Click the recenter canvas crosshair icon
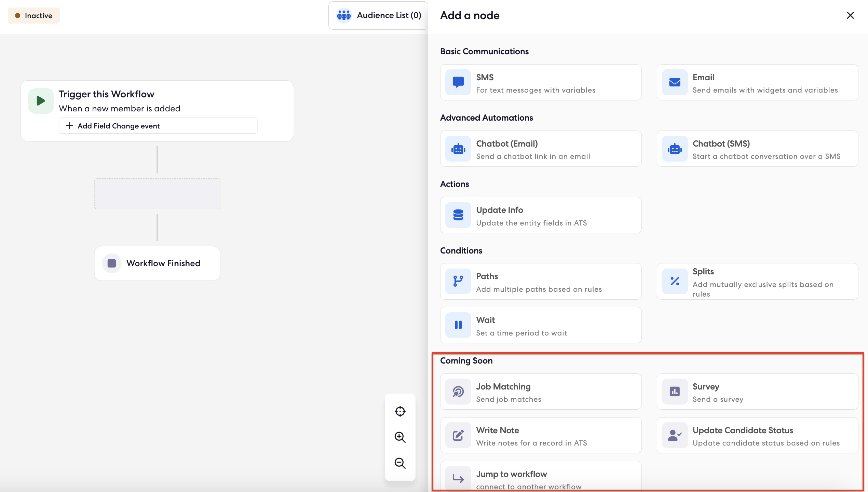Image resolution: width=868 pixels, height=492 pixels. click(x=400, y=411)
